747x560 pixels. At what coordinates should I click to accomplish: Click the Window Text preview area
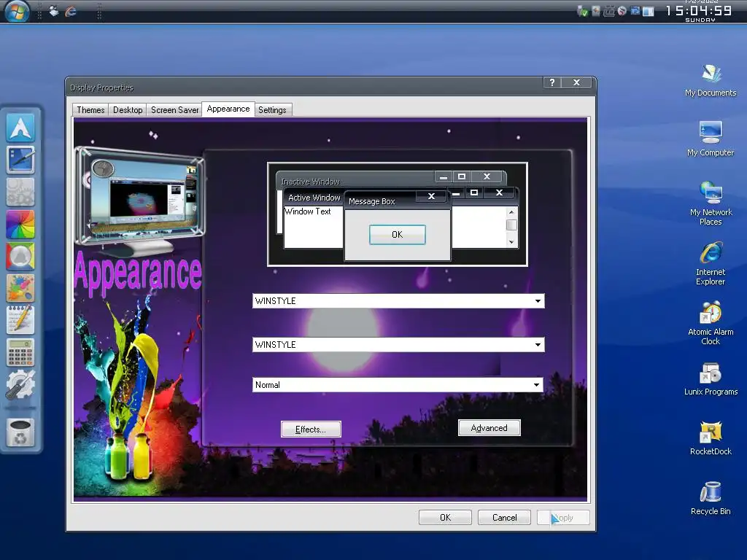coord(313,227)
